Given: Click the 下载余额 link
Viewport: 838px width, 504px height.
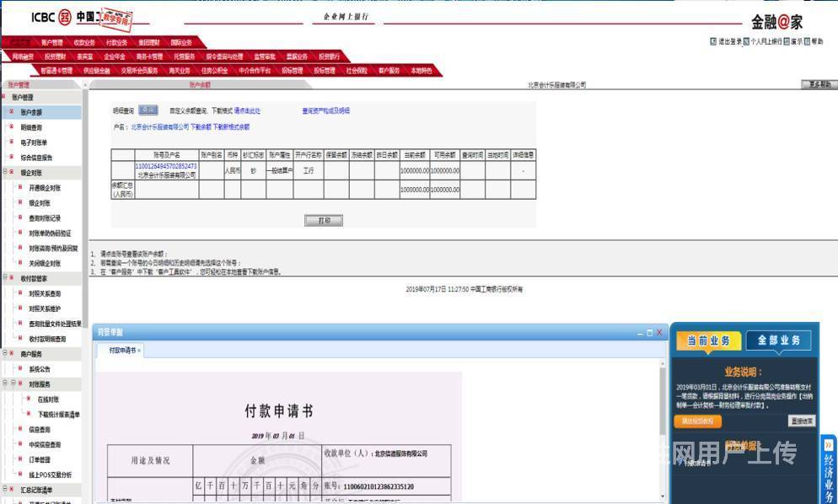Looking at the screenshot, I should (201, 126).
